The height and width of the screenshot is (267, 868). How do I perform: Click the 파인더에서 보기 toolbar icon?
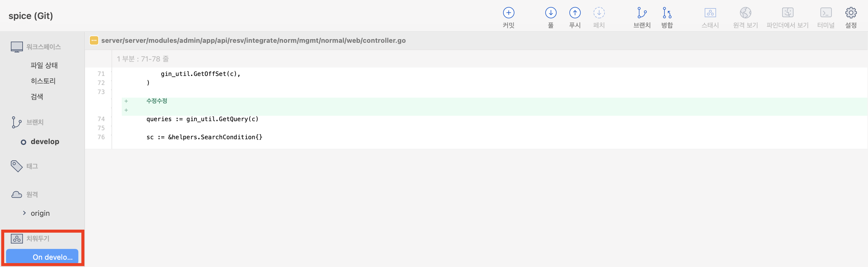pyautogui.click(x=788, y=13)
